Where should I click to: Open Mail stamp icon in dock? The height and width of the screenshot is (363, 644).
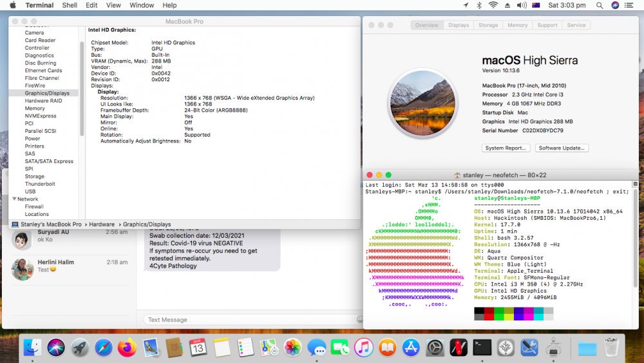151,348
